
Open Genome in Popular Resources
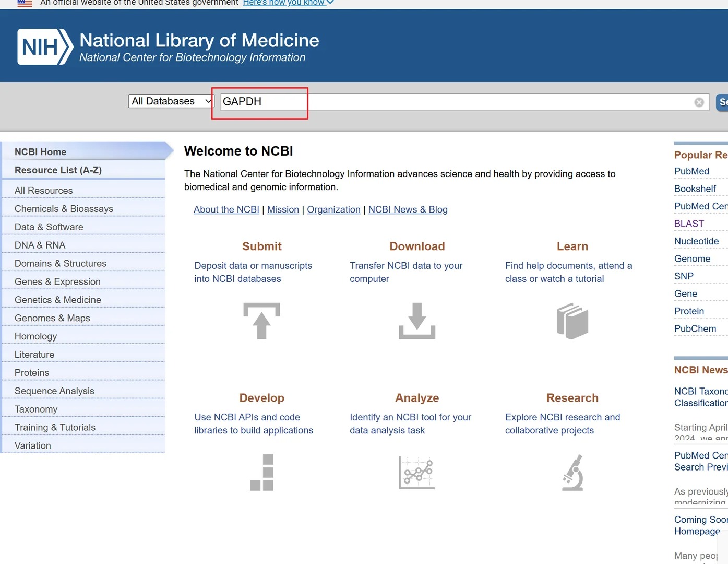pyautogui.click(x=692, y=259)
